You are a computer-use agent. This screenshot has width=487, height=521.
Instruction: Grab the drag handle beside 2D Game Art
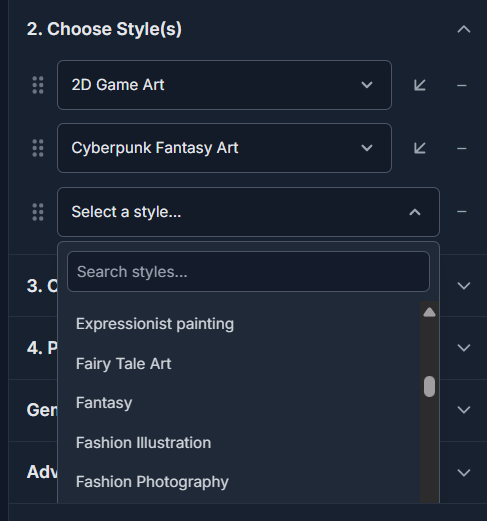[x=38, y=85]
